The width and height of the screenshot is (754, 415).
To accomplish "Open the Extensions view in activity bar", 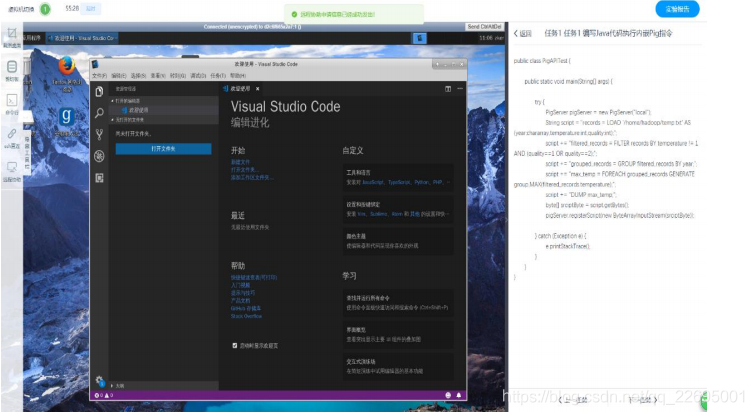I will (x=99, y=177).
